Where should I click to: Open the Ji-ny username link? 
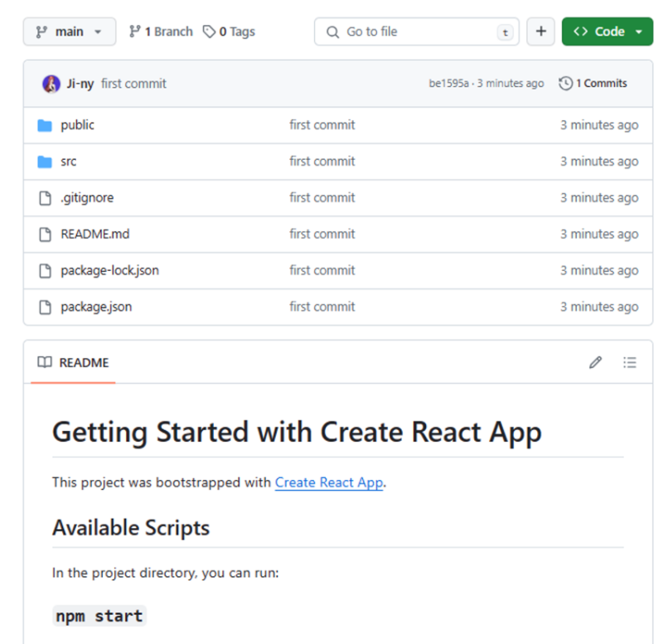click(80, 84)
